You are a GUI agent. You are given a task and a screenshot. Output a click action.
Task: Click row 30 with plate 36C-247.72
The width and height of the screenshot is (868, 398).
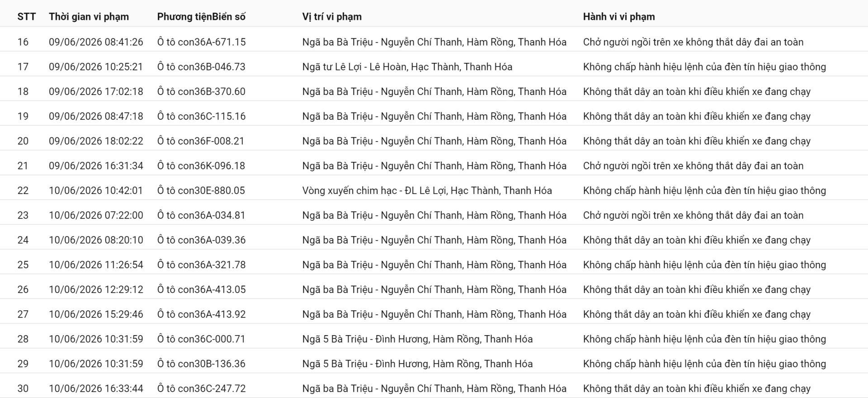coord(434,389)
